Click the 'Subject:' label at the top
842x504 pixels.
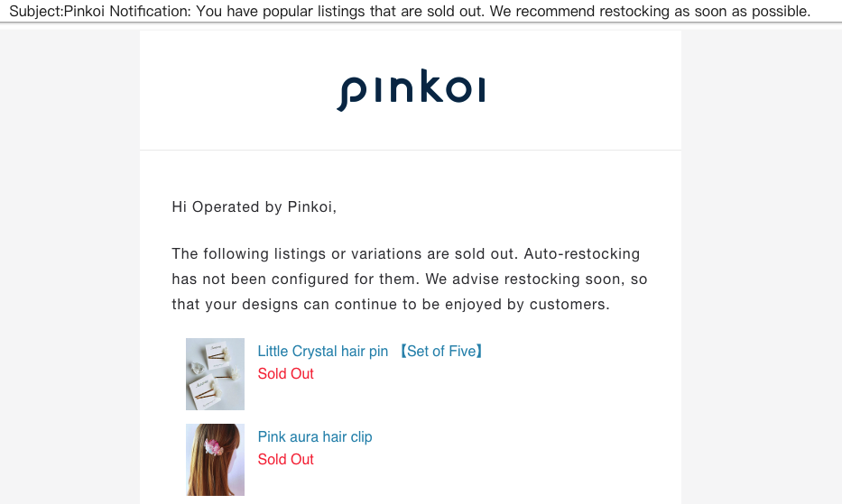36,12
